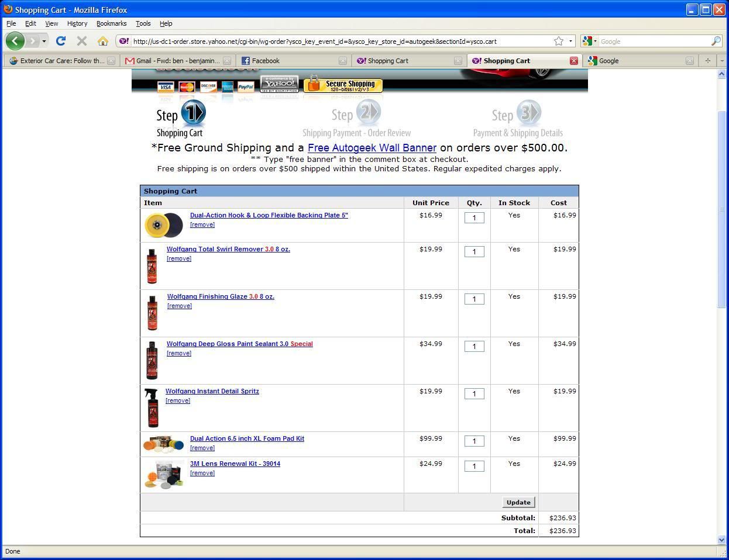The image size is (729, 560).
Task: Click the Update cart button
Action: [x=518, y=502]
